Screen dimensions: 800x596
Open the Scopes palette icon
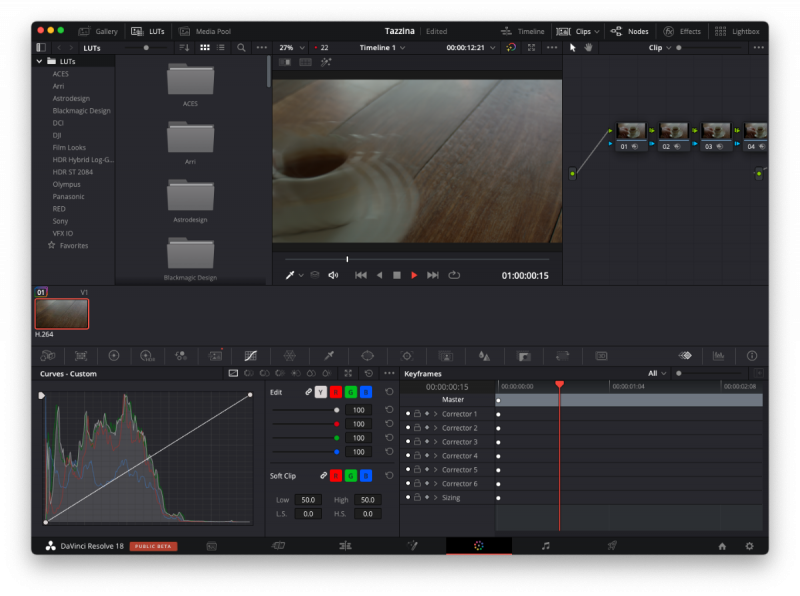(x=718, y=355)
